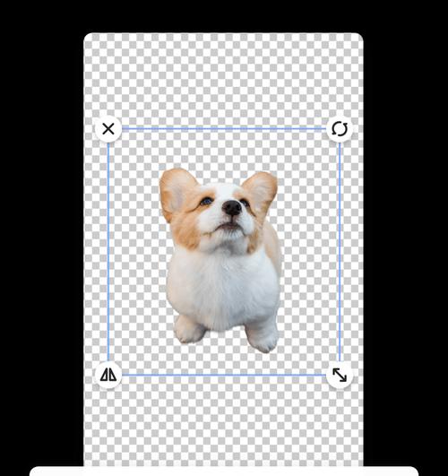Image resolution: width=448 pixels, height=476 pixels.
Task: Click the left edge of blue selection border
Action: (x=108, y=252)
